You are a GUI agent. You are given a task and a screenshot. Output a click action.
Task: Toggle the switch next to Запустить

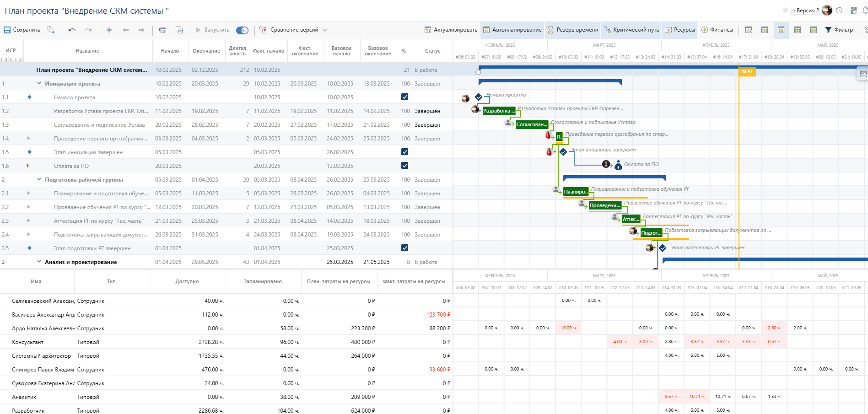tap(242, 30)
